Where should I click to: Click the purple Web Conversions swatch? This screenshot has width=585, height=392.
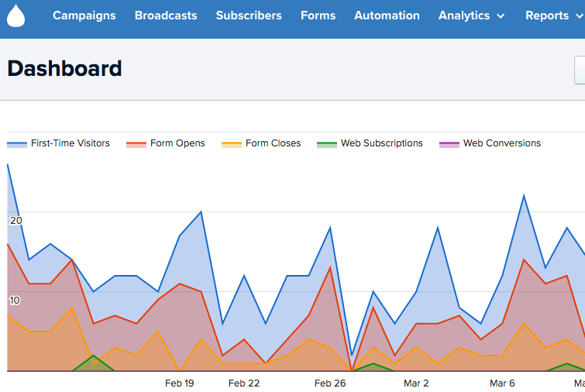(x=449, y=144)
